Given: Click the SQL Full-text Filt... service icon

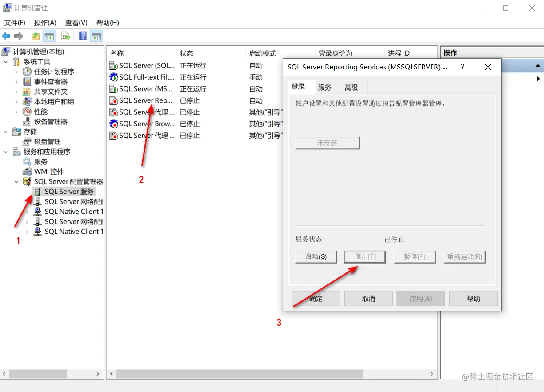Looking at the screenshot, I should [114, 77].
